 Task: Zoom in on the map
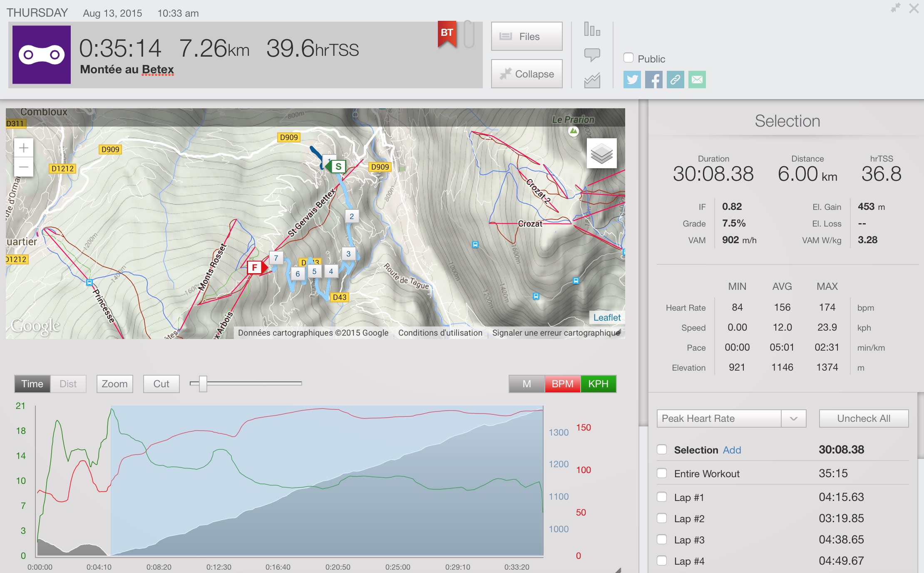tap(24, 148)
